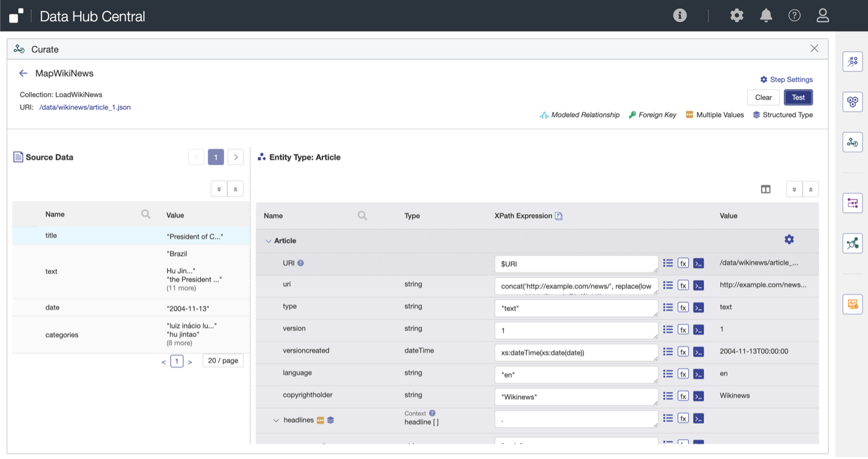Click the reference icon in the version row
Viewport: 868px width, 459px height.
tap(699, 330)
